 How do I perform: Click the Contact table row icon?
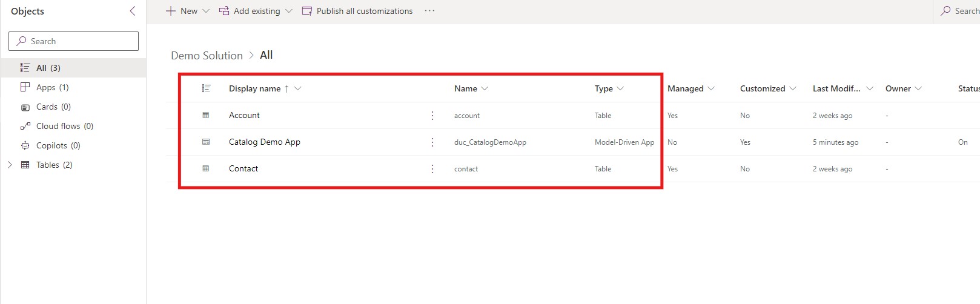[206, 168]
